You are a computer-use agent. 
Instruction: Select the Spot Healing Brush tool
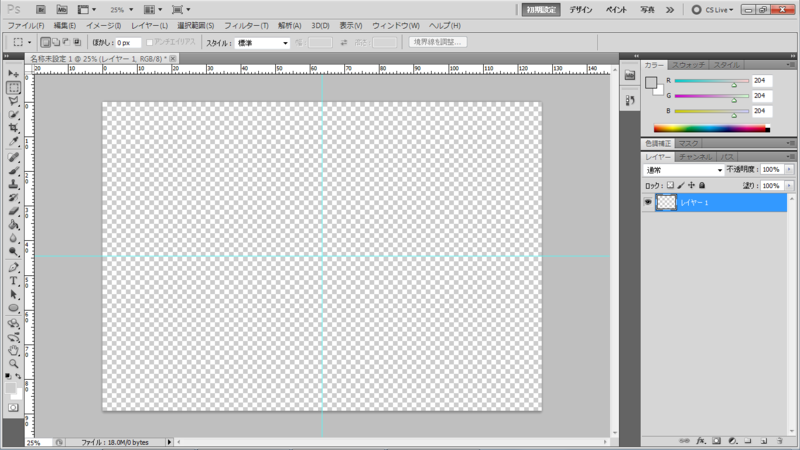13,157
